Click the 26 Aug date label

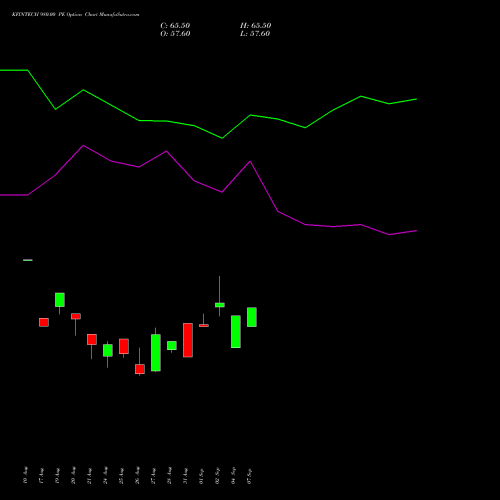(x=137, y=476)
